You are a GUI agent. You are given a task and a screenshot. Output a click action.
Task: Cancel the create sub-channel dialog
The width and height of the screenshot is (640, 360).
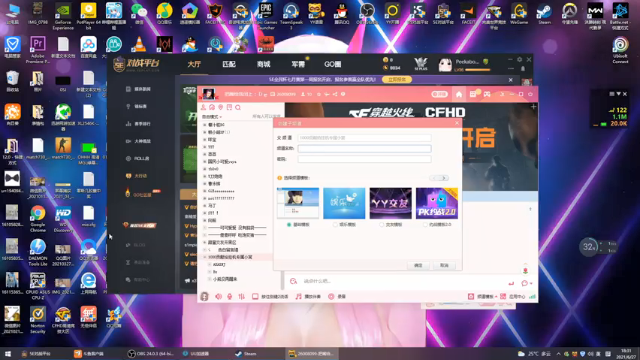(x=444, y=265)
